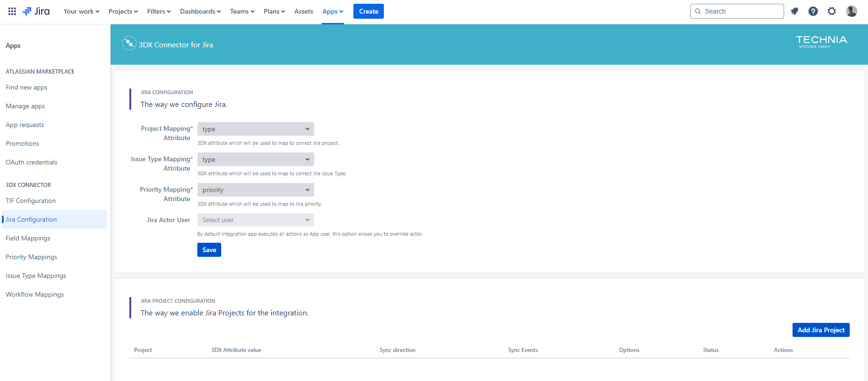Open Priority Mapping Attribute dropdown
The width and height of the screenshot is (868, 381).
(255, 190)
